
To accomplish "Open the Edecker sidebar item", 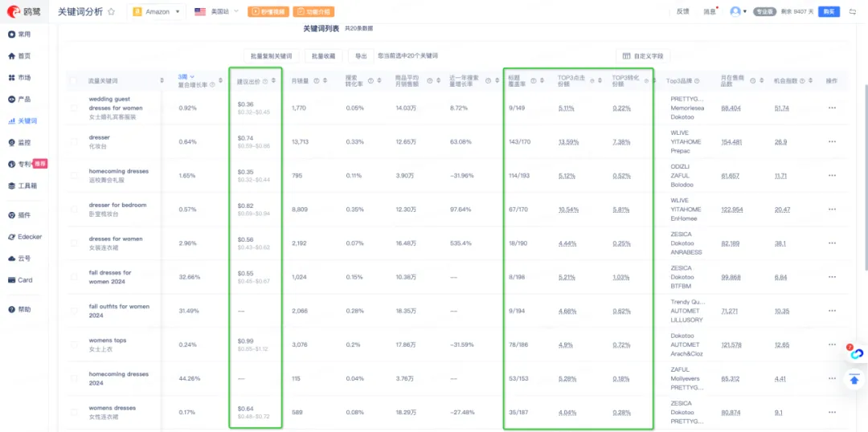I will 25,237.
